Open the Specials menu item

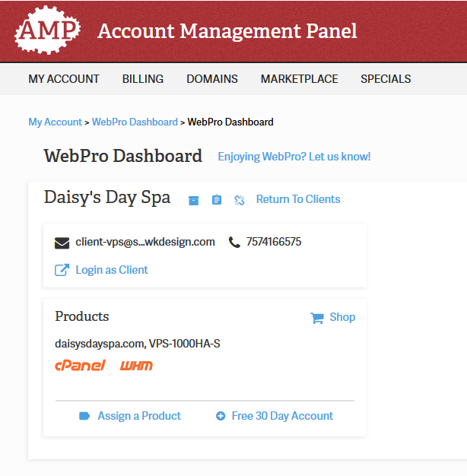[386, 79]
